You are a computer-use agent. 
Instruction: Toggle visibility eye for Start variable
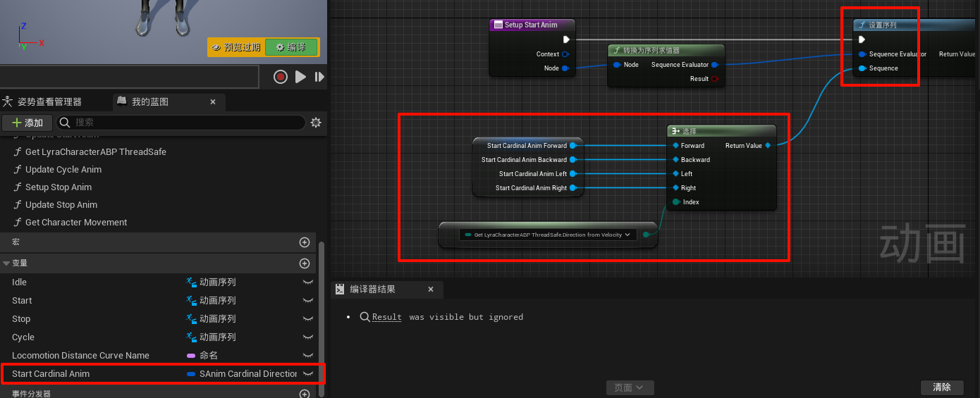308,301
